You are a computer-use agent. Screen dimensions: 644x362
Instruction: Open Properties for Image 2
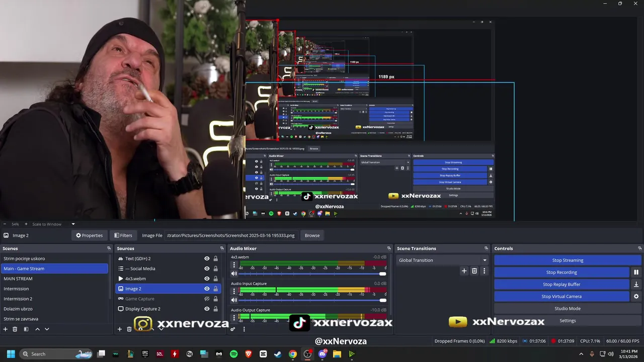(89, 235)
